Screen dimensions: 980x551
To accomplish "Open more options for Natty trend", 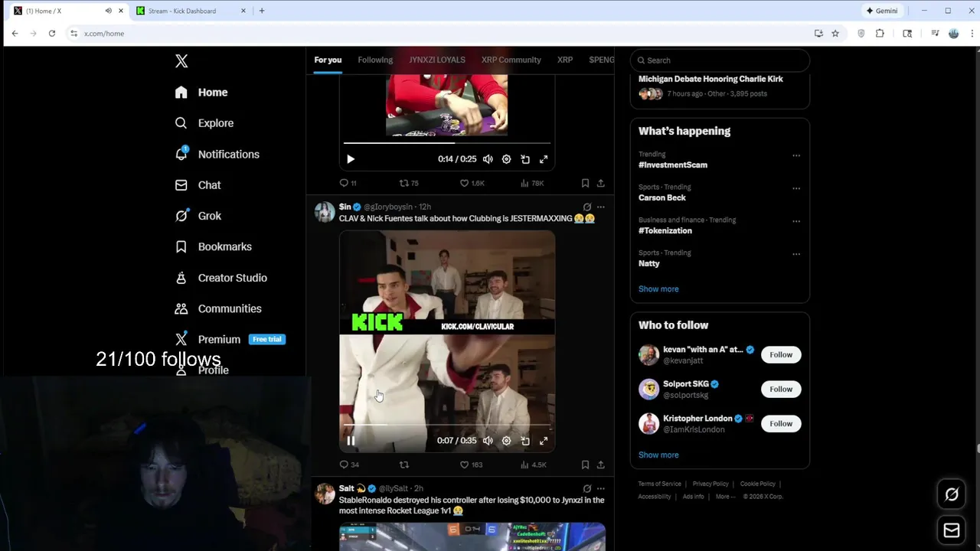I will coord(796,254).
